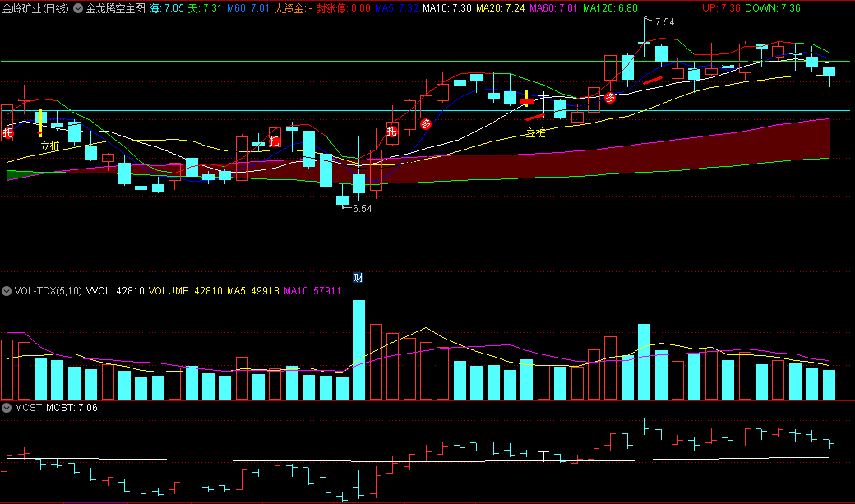Select the 金龙腾空主图 indicator name
The image size is (855, 504).
click(116, 8)
